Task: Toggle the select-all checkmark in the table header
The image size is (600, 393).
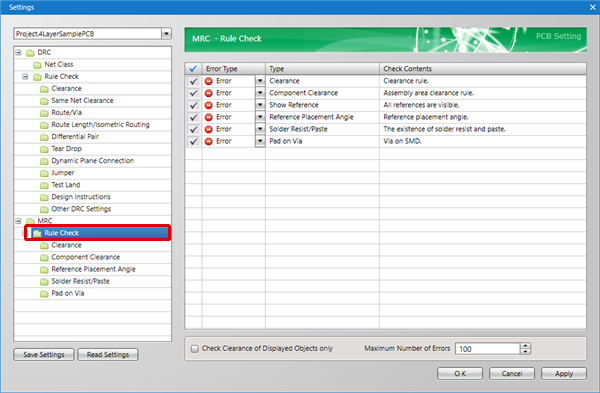Action: (x=193, y=69)
